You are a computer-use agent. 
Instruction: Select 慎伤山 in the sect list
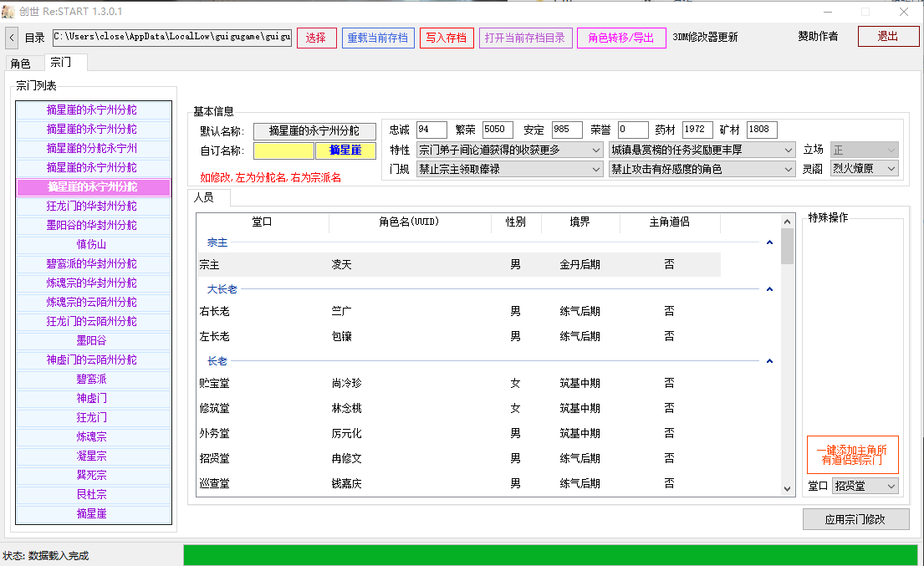[x=94, y=244]
